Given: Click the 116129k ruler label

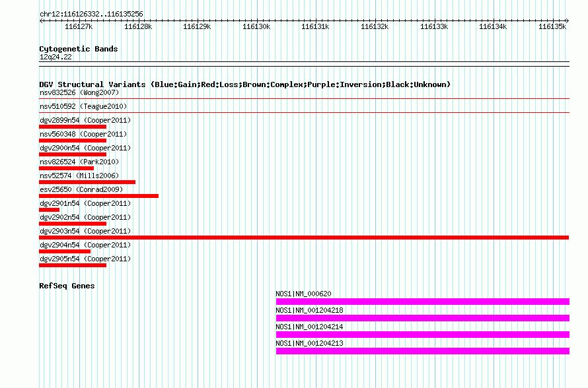Looking at the screenshot, I should (197, 26).
